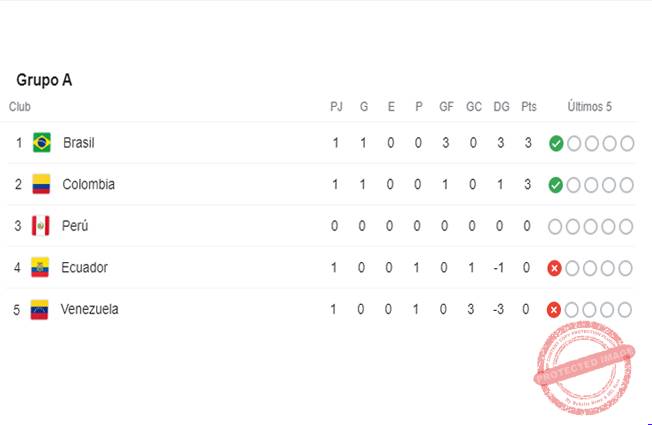Select the Perú team name
The image size is (652, 425).
[x=75, y=226]
